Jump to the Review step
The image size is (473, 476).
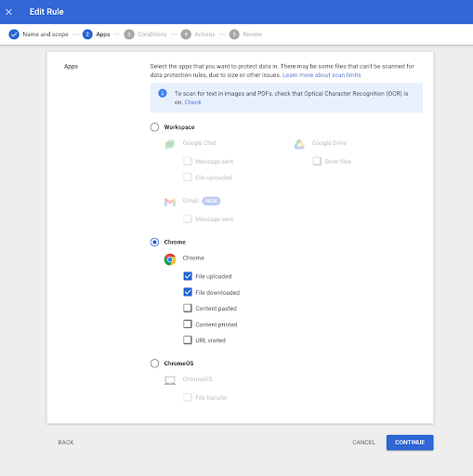coord(245,34)
